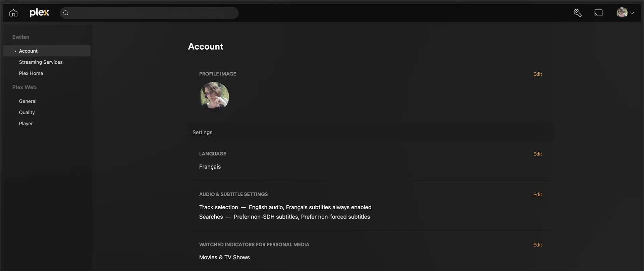This screenshot has width=644, height=271.
Task: Select Account in the sidebar
Action: point(28,51)
